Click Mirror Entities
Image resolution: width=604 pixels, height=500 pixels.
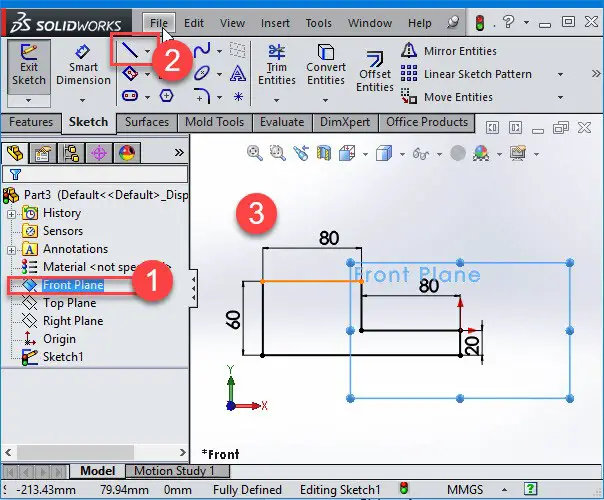449,51
